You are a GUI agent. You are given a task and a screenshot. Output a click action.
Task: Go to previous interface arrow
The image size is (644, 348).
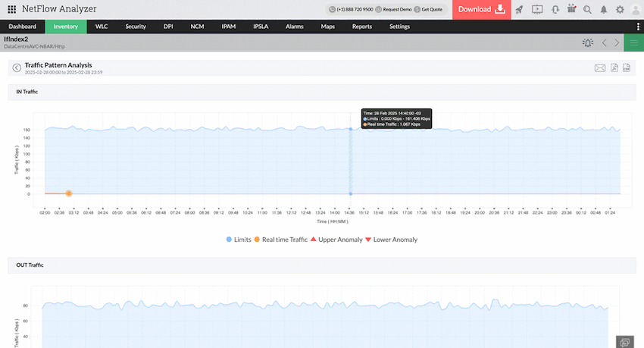(x=604, y=42)
